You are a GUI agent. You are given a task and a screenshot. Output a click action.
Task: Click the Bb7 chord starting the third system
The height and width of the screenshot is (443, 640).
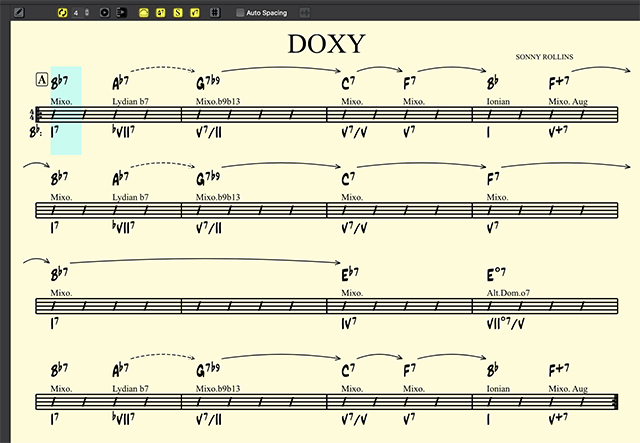click(x=60, y=274)
